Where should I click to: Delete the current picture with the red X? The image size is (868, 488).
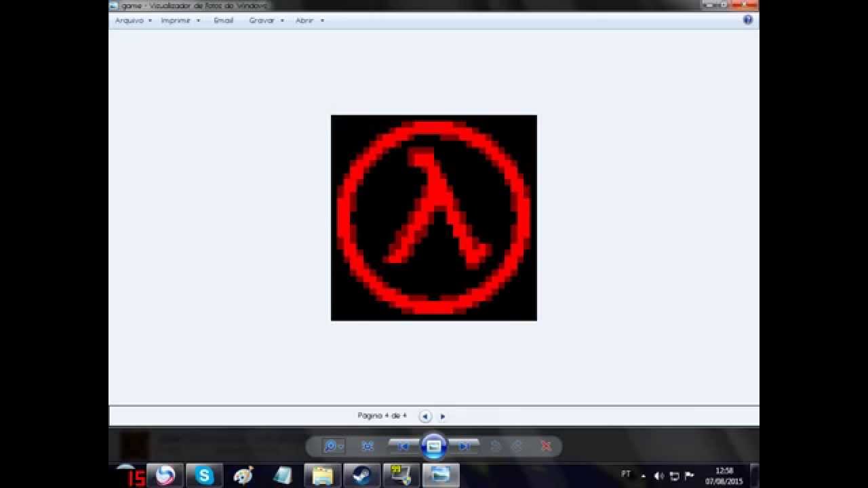tap(545, 446)
